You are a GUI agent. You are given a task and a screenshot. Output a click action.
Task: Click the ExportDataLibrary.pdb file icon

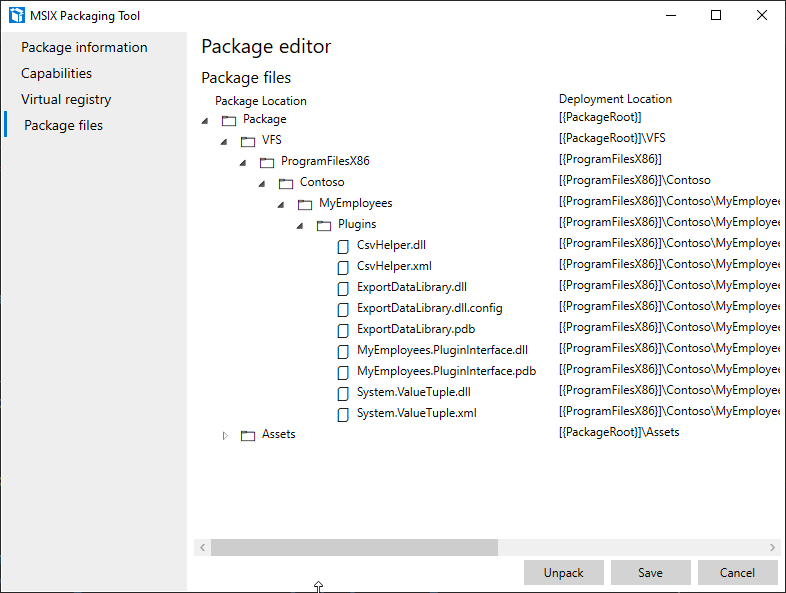(x=343, y=329)
